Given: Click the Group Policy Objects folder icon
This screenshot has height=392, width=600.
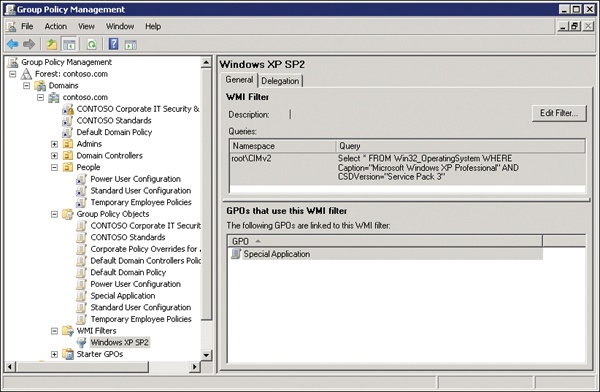Looking at the screenshot, I should (68, 214).
